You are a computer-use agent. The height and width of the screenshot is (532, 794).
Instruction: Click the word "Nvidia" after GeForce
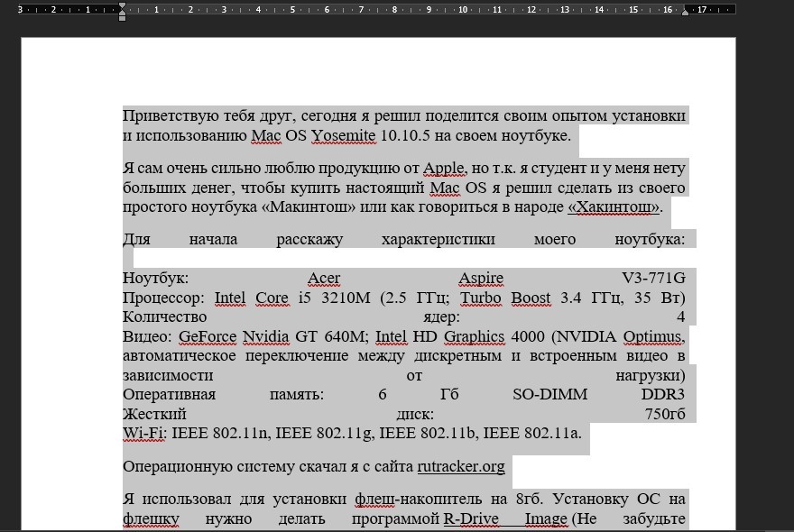point(265,336)
